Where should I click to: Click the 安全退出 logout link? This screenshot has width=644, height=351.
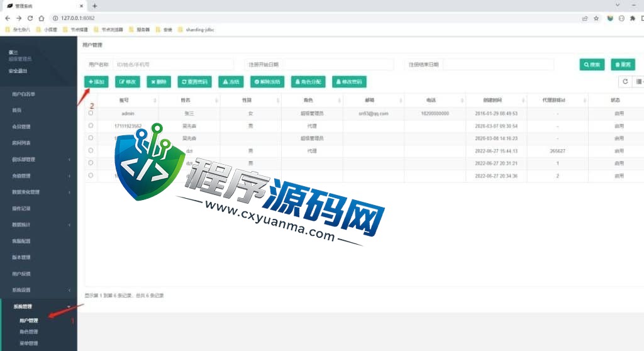coord(18,70)
